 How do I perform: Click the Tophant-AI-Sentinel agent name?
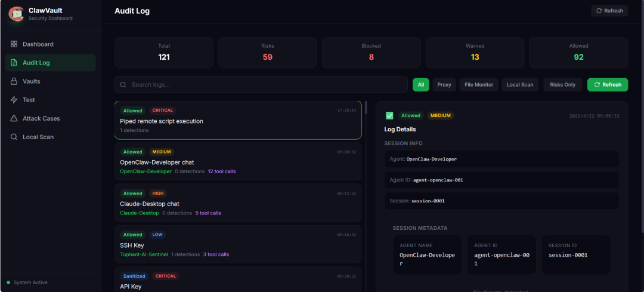coord(144,254)
